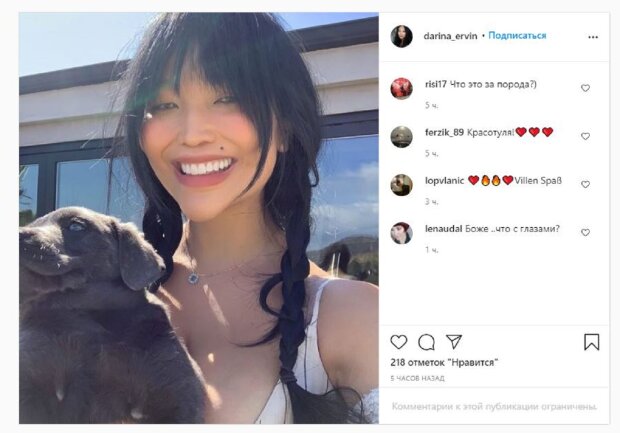This screenshot has width=620, height=433.
Task: Click the lenaudal username link
Action: 443,229
